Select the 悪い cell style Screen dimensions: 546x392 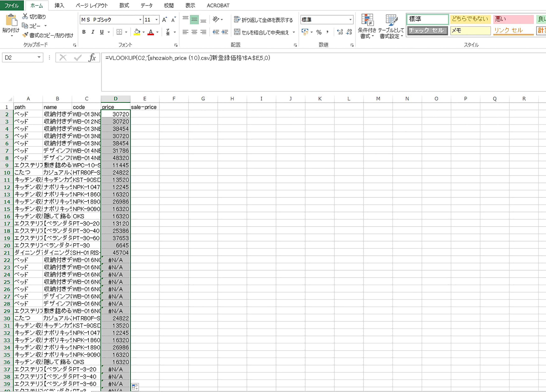coord(513,19)
